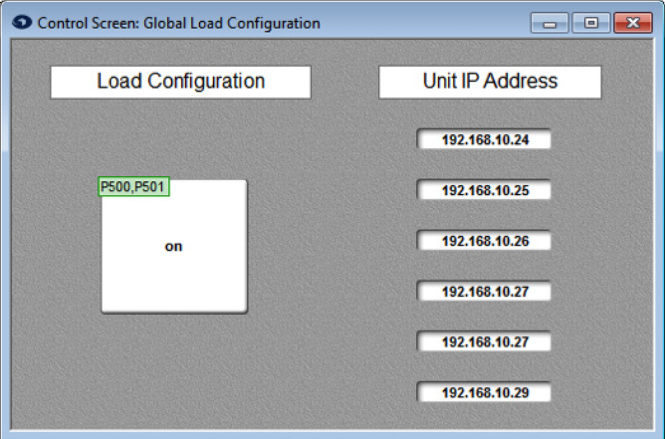This screenshot has height=439, width=665.
Task: Select the 192.168.10.27 field just below 192.168.10.26
Action: coord(484,291)
